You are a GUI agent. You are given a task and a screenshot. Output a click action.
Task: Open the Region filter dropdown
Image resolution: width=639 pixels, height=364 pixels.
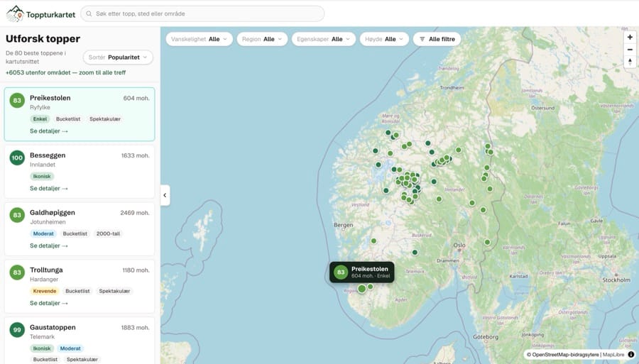(x=262, y=39)
